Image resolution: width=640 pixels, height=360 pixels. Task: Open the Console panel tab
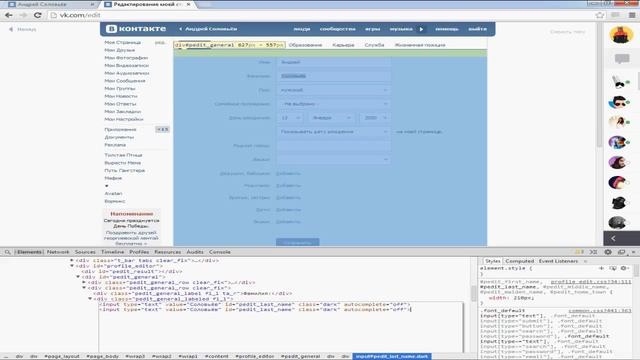click(220, 252)
